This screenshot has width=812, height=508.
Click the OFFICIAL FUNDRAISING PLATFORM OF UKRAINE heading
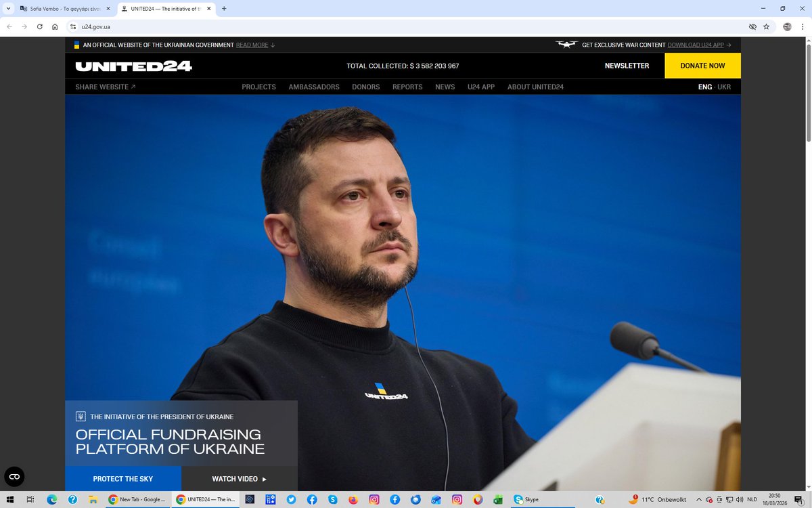170,442
